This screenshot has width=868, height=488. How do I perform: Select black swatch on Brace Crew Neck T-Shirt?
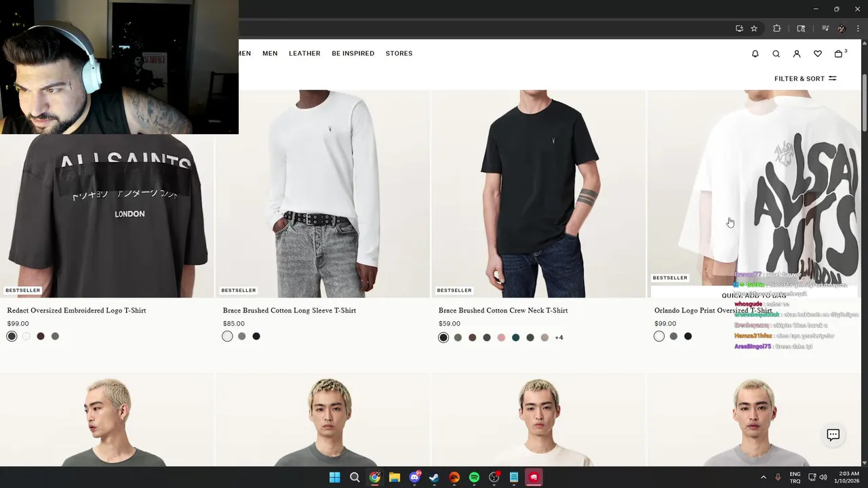443,338
